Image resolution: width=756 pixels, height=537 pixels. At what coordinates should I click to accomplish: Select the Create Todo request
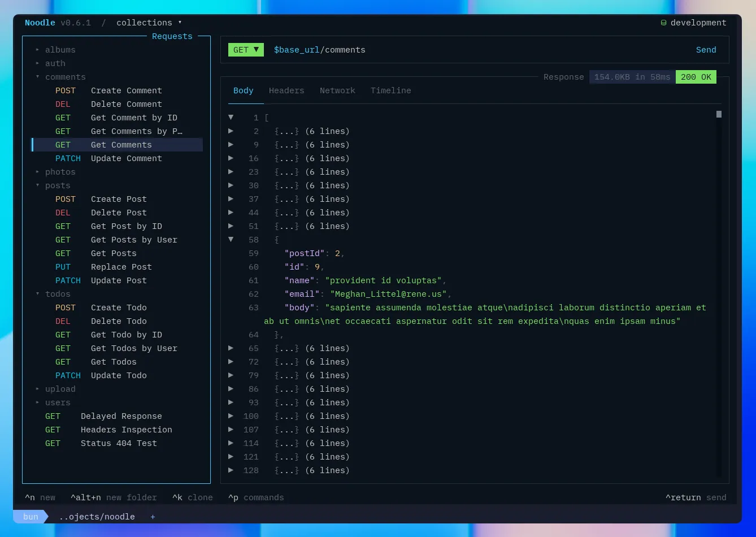(x=116, y=308)
